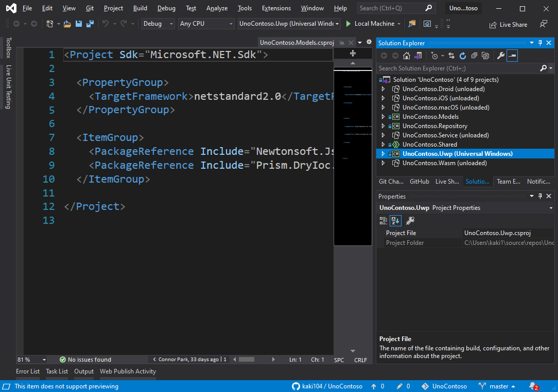This screenshot has width=558, height=392.
Task: Open the Extensions menu
Action: click(276, 8)
